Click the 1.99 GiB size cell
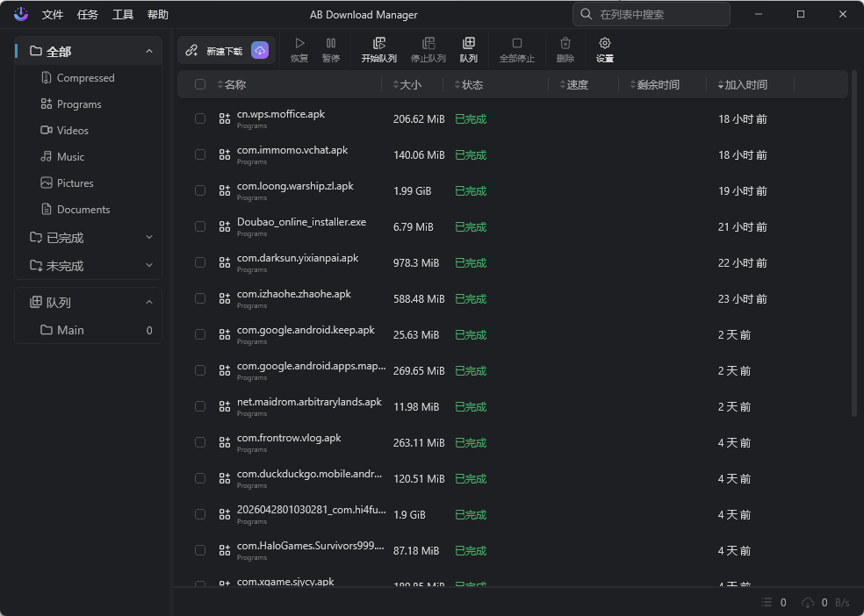864x616 pixels. point(412,191)
